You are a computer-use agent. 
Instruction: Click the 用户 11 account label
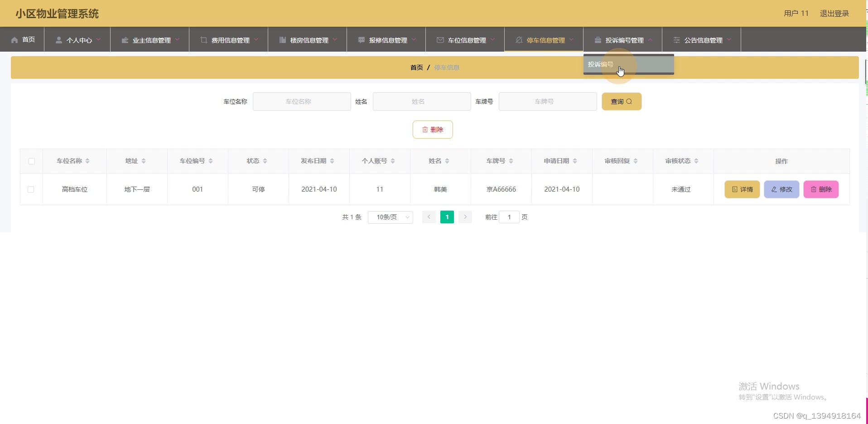click(796, 14)
